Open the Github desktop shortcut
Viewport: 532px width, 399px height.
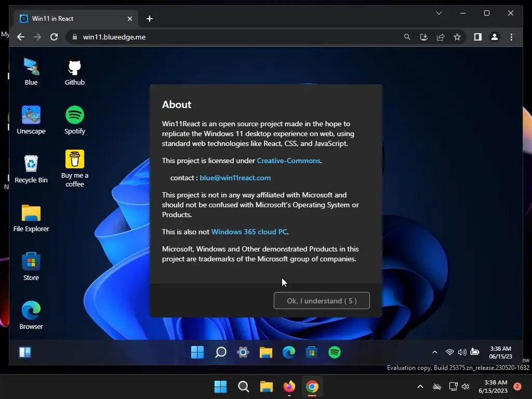coord(75,71)
